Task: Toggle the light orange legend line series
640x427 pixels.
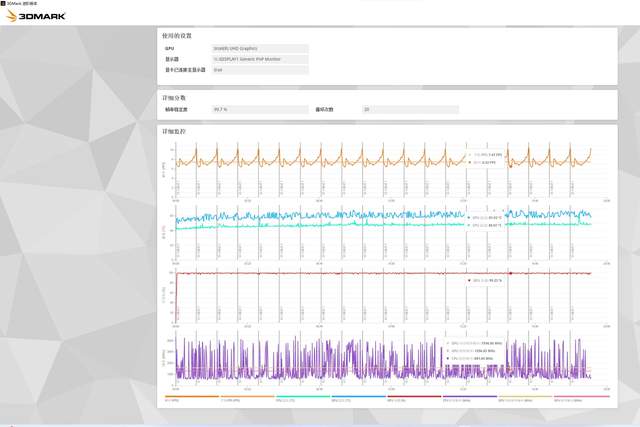Action: 247,398
